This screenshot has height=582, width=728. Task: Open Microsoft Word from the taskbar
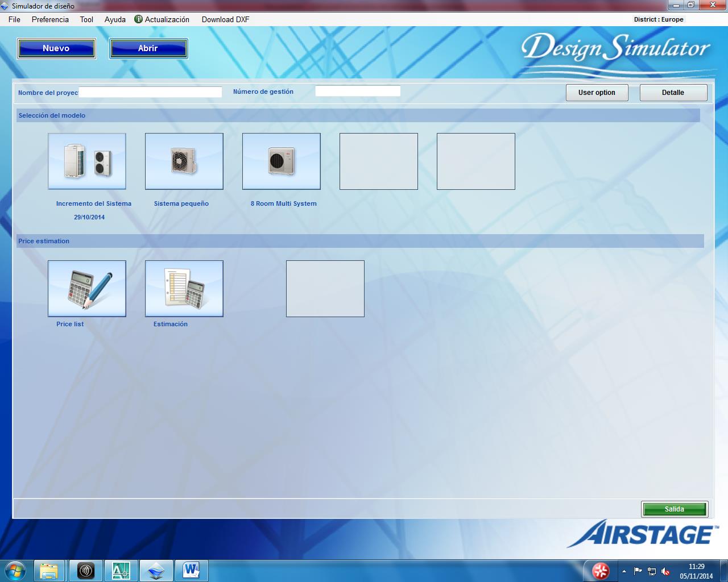pyautogui.click(x=191, y=570)
